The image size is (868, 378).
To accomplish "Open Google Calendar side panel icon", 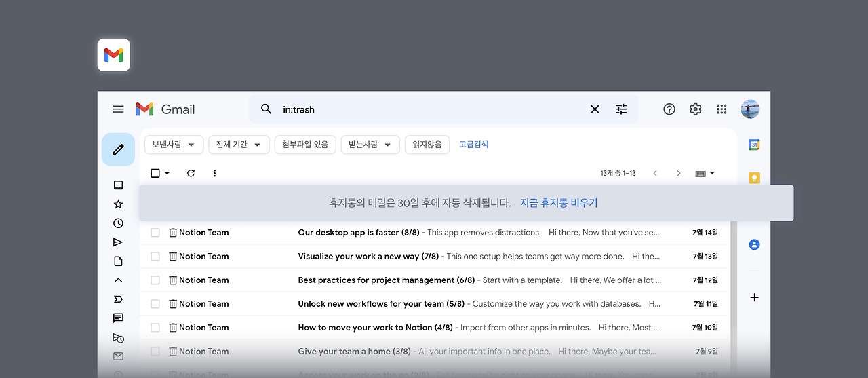I will coord(754,145).
